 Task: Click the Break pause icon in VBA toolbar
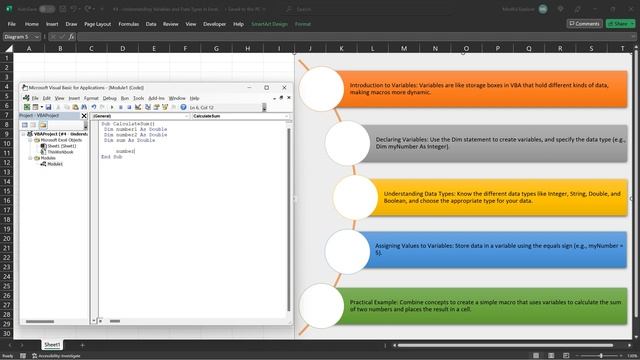pyautogui.click(x=121, y=107)
